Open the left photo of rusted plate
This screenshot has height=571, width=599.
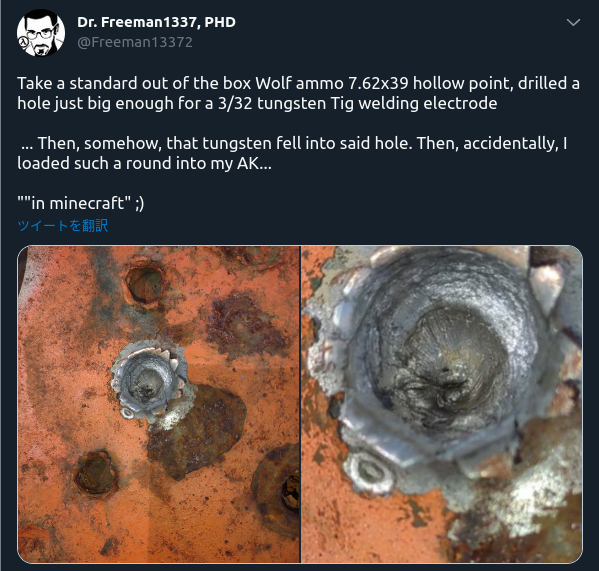tap(159, 404)
